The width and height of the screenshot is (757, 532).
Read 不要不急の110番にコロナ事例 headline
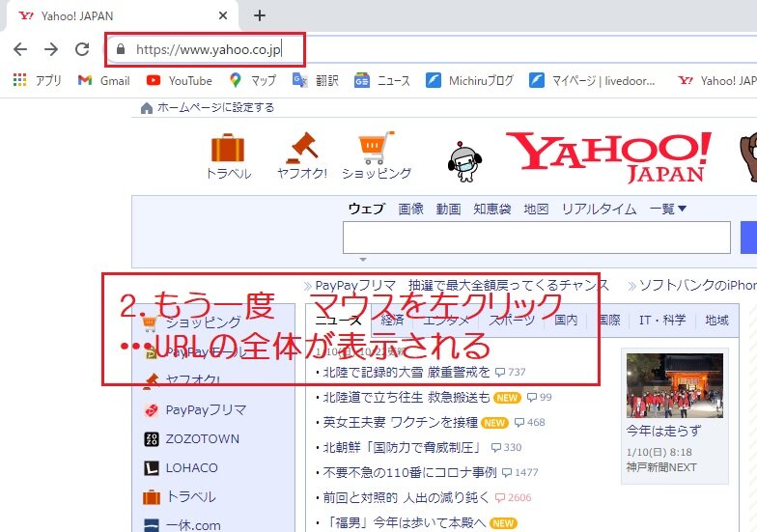pos(409,473)
